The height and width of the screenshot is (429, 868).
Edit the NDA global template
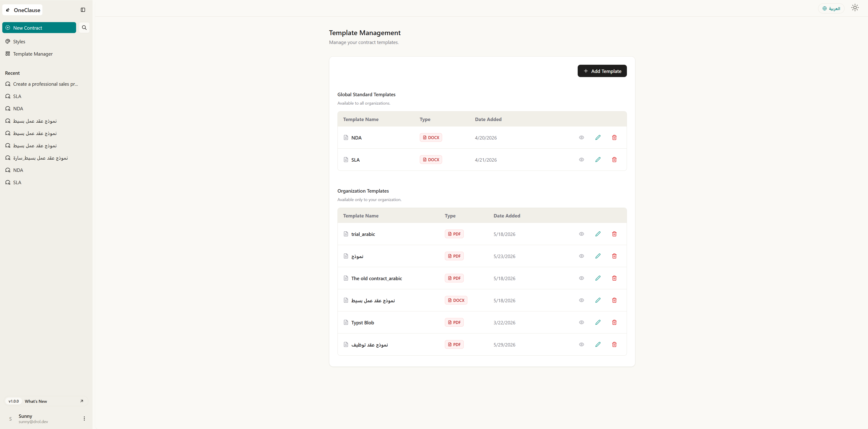[598, 137]
